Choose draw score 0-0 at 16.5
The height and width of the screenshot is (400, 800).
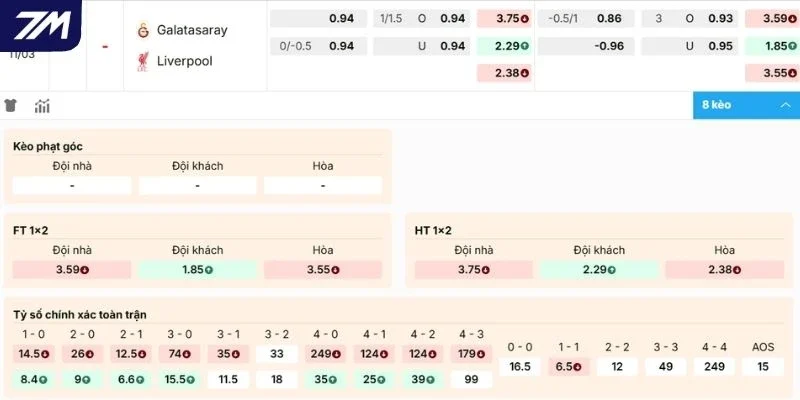pyautogui.click(x=520, y=367)
